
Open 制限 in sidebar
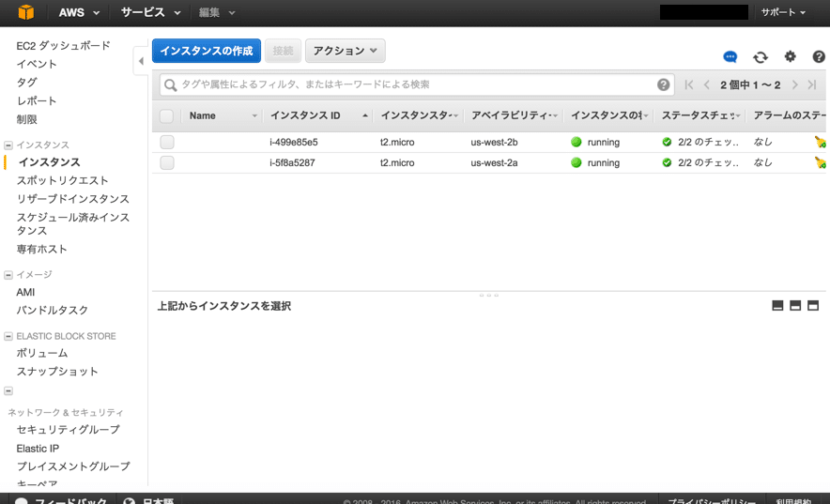(26, 119)
